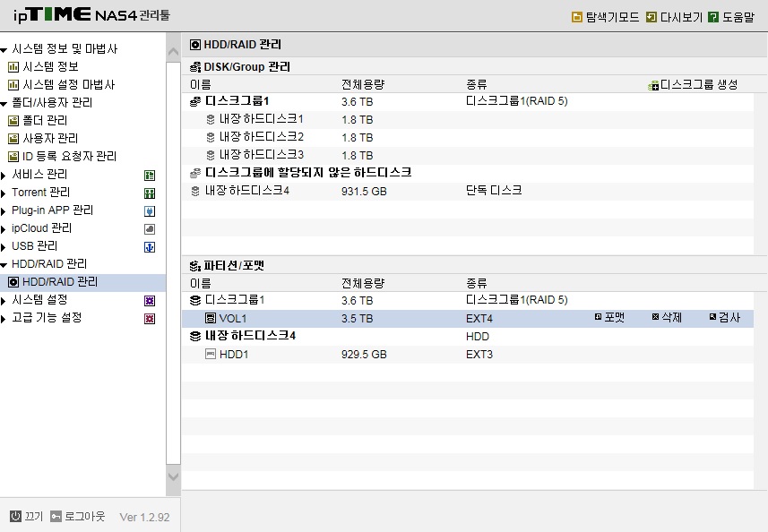768x532 pixels.
Task: Click the red 고급 기능 설정 icon
Action: point(150,319)
